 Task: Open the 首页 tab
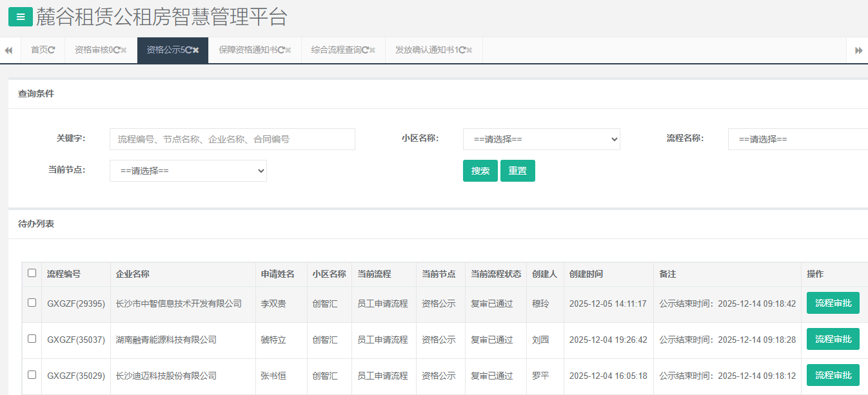click(x=39, y=50)
